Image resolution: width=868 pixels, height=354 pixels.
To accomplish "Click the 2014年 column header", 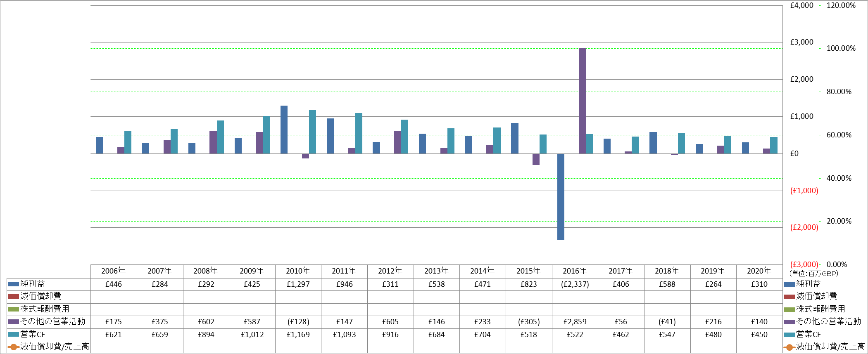I will point(483,271).
